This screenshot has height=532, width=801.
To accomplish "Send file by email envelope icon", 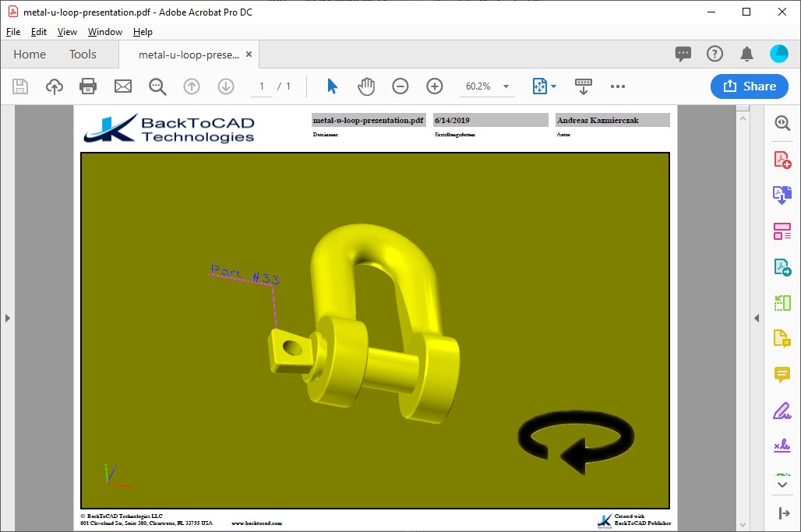I will 122,86.
